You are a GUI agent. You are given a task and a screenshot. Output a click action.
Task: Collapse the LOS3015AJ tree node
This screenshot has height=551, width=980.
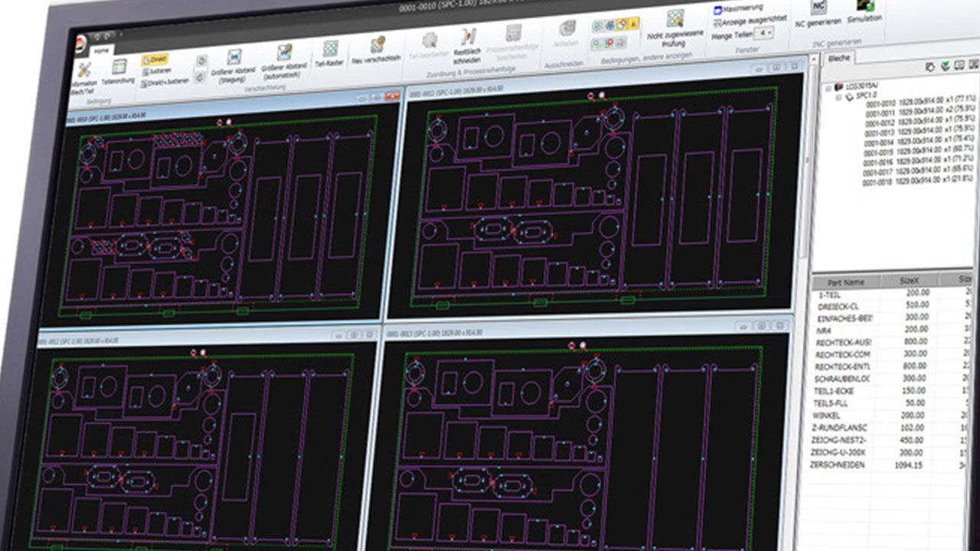830,87
